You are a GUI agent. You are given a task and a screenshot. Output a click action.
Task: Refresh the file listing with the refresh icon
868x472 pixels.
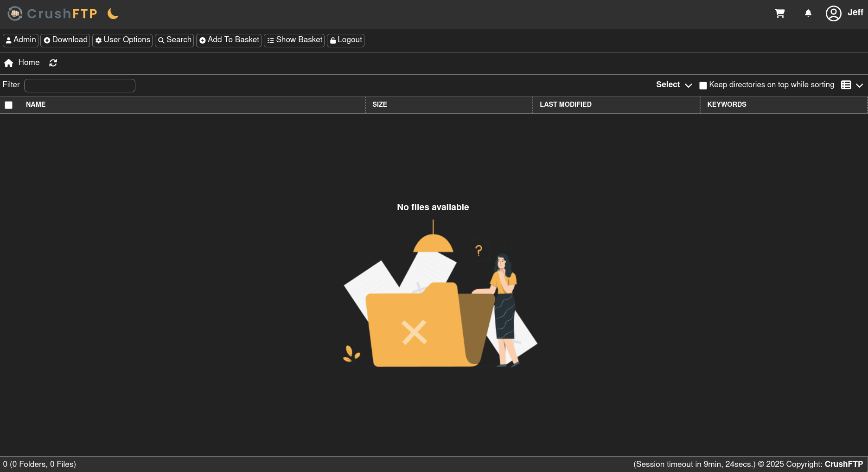pos(53,63)
